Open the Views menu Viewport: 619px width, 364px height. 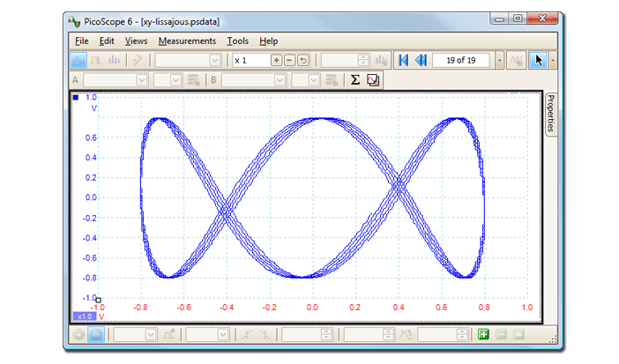pos(136,41)
